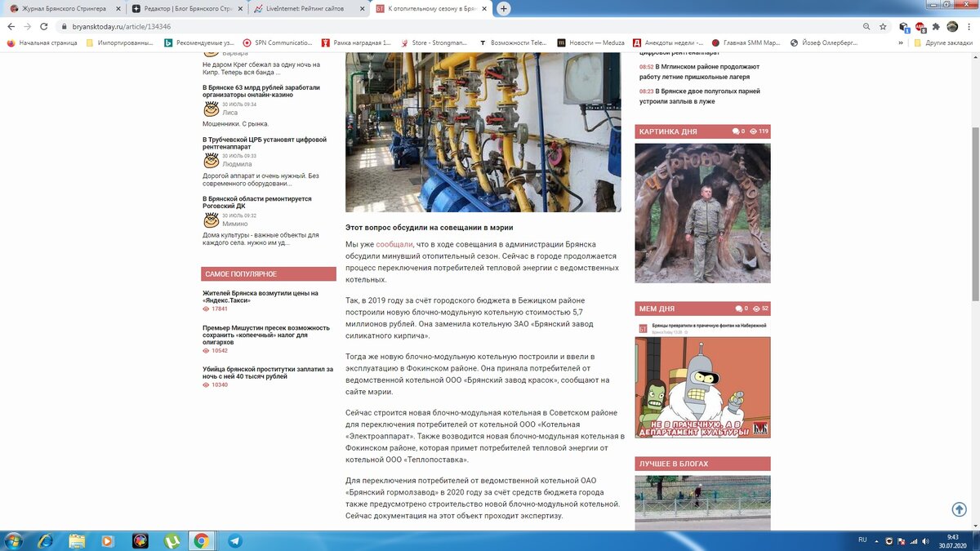
Task: Open the boiler room article image
Action: click(483, 132)
